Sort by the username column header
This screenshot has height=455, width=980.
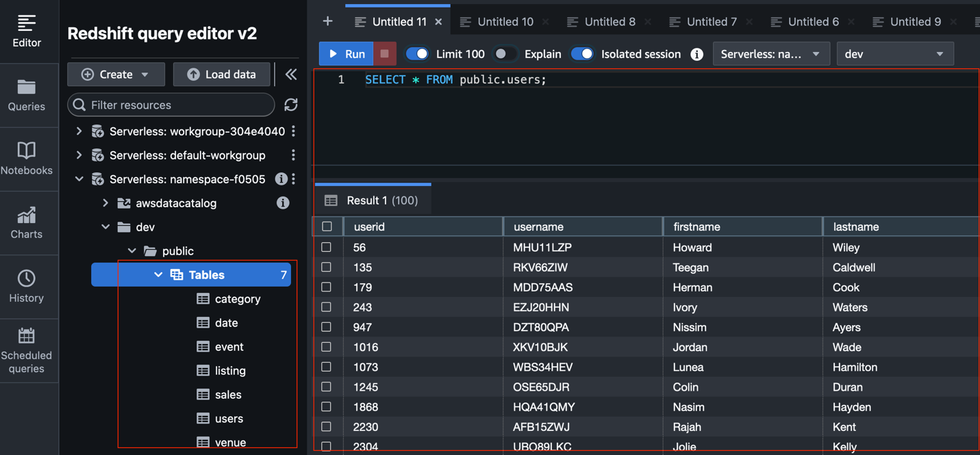pyautogui.click(x=583, y=226)
